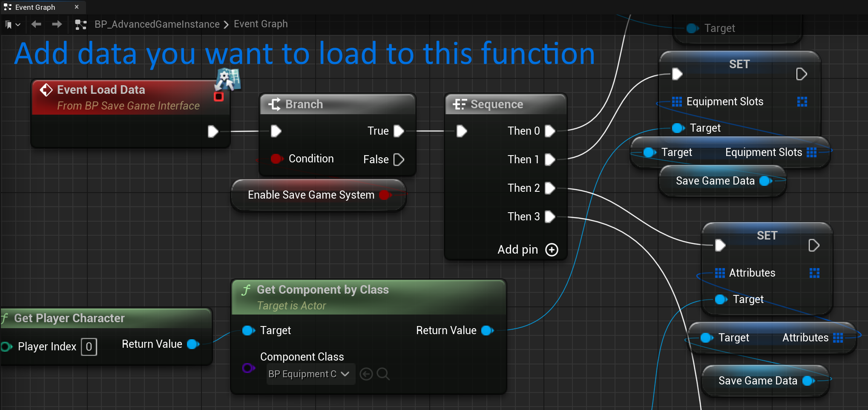Click the forward navigation arrow
This screenshot has height=410, width=868.
(57, 24)
